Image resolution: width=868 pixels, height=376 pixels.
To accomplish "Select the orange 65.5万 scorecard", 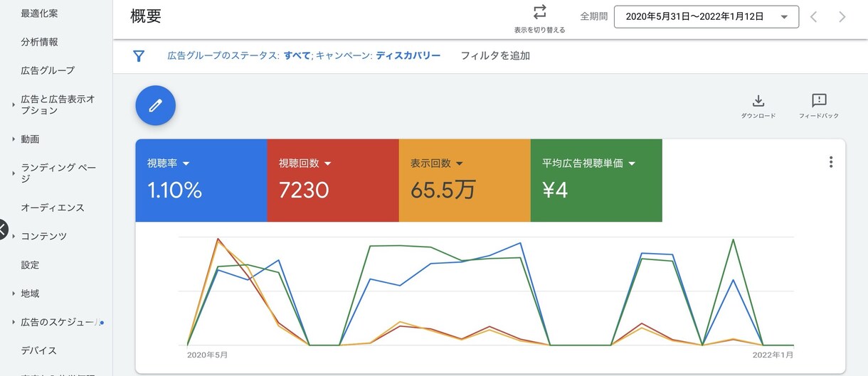I will [x=465, y=181].
